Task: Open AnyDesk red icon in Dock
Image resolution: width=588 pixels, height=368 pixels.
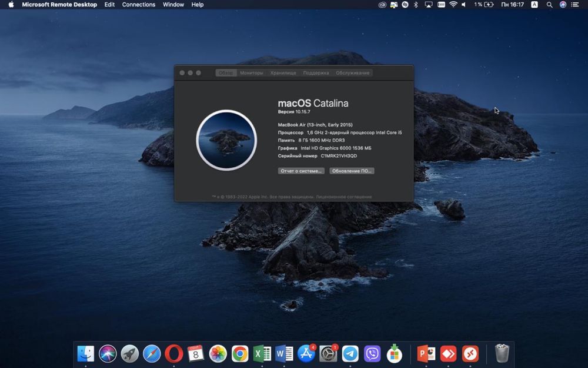Action: pyautogui.click(x=448, y=353)
